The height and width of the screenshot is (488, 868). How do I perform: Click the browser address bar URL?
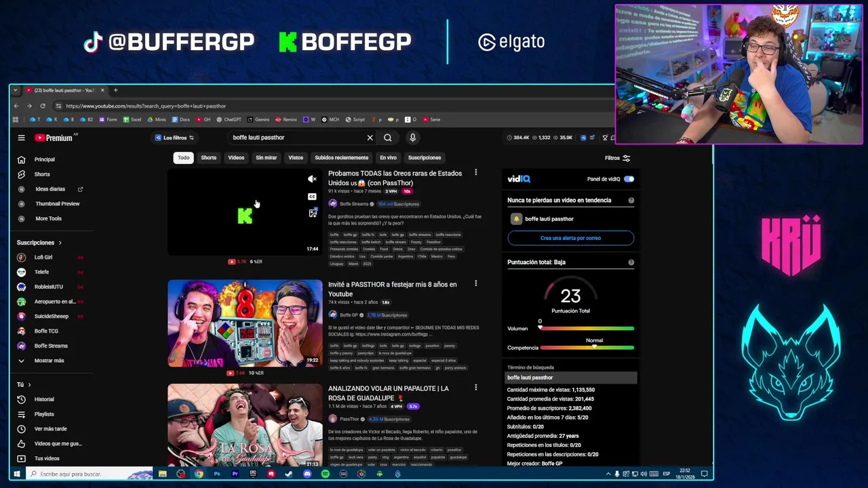(x=146, y=106)
